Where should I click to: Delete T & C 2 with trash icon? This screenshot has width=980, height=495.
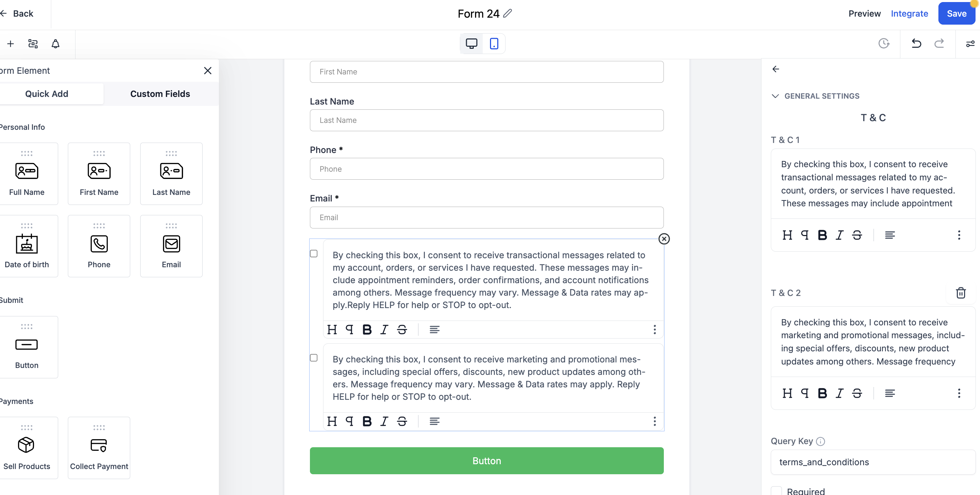click(x=961, y=293)
